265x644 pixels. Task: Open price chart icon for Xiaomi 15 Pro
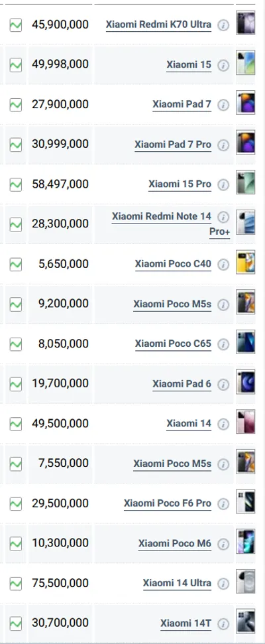point(16,184)
